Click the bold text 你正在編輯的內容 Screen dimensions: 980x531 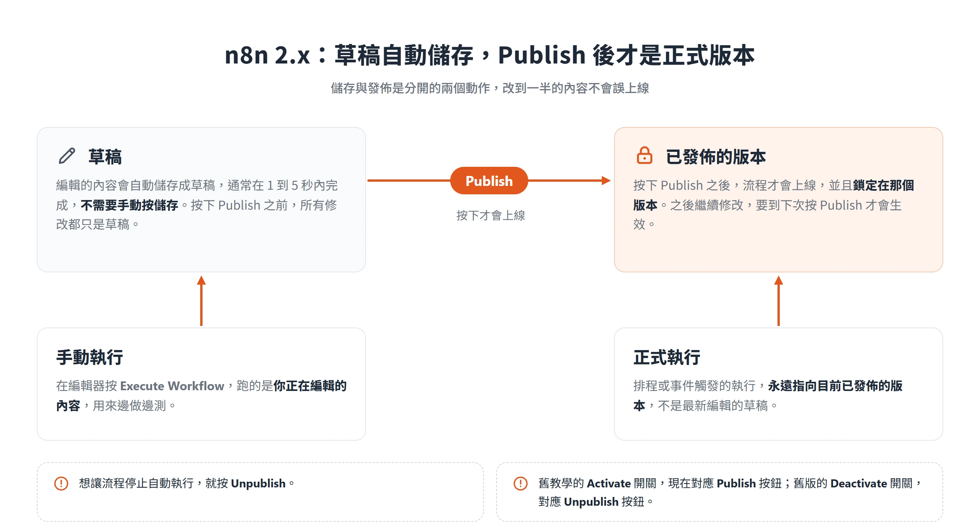click(x=201, y=396)
